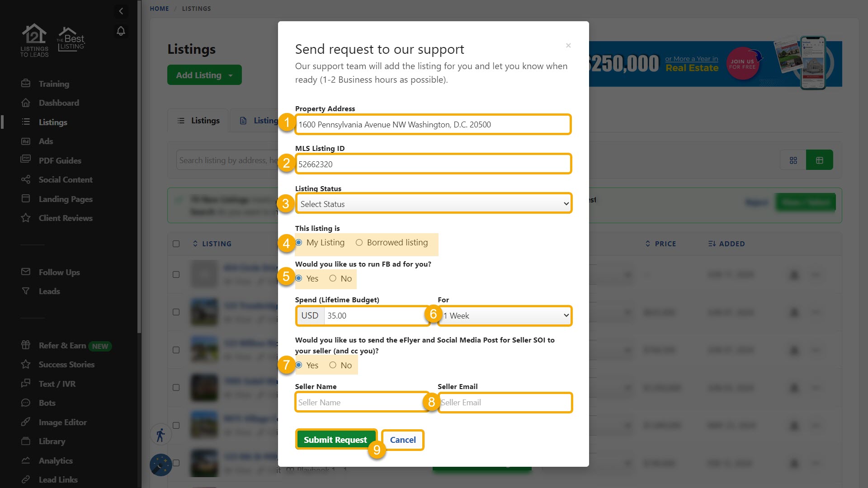The width and height of the screenshot is (868, 488).
Task: Click the Client Reviews star icon
Action: coord(26,218)
